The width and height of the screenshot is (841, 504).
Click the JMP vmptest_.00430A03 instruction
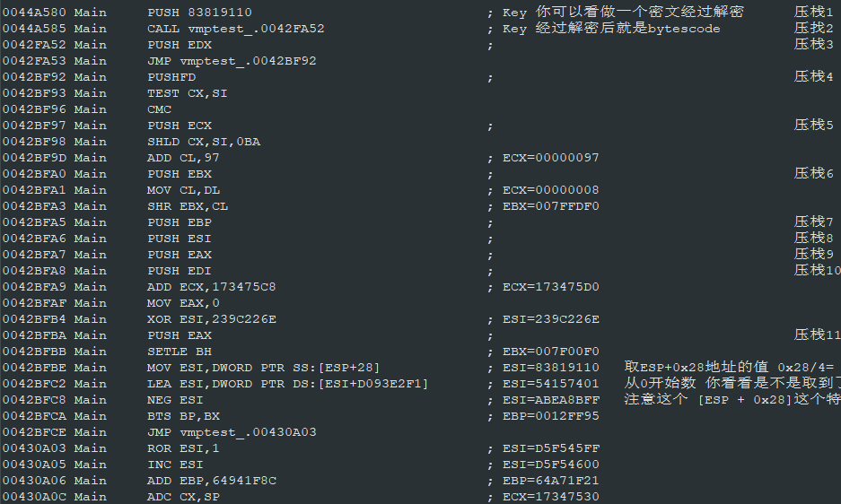pyautogui.click(x=232, y=432)
